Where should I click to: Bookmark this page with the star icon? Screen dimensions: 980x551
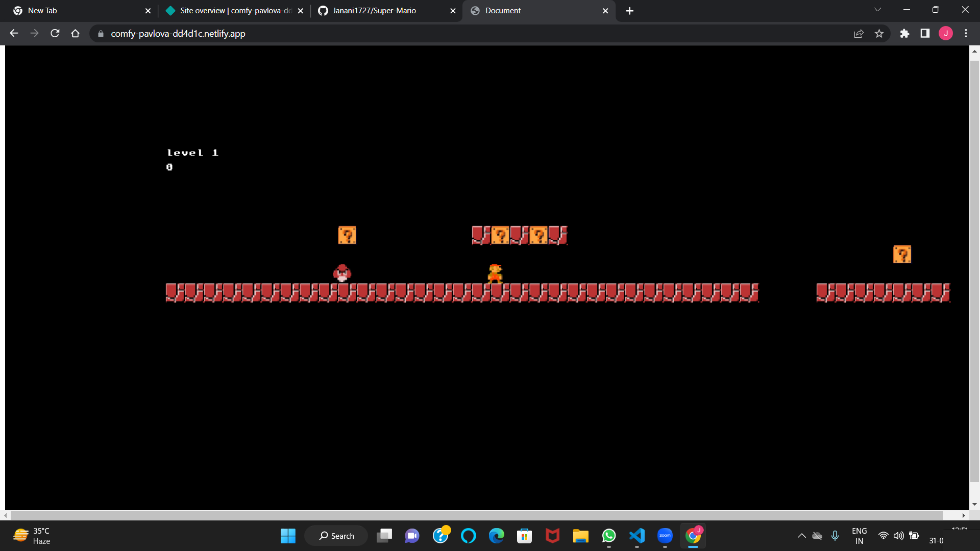point(879,33)
